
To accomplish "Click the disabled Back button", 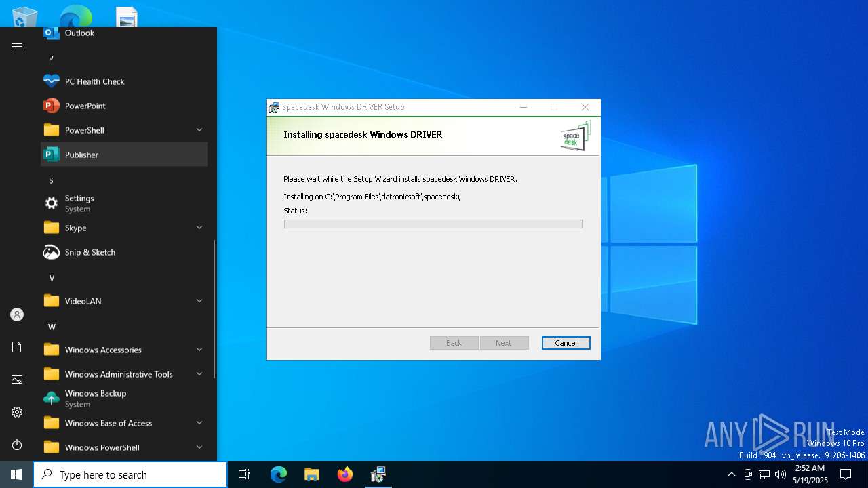I will [x=454, y=343].
